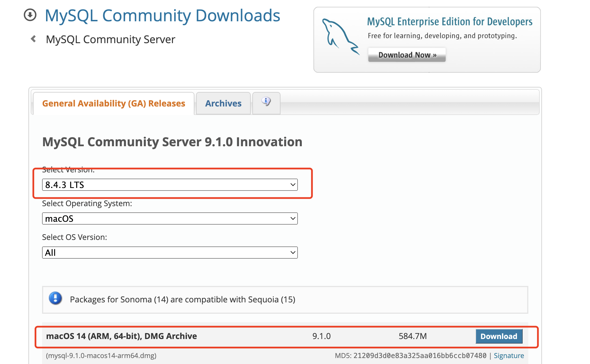Viewport: 590px width, 364px height.
Task: Click the 'Select OS Version:' label
Action: [74, 237]
